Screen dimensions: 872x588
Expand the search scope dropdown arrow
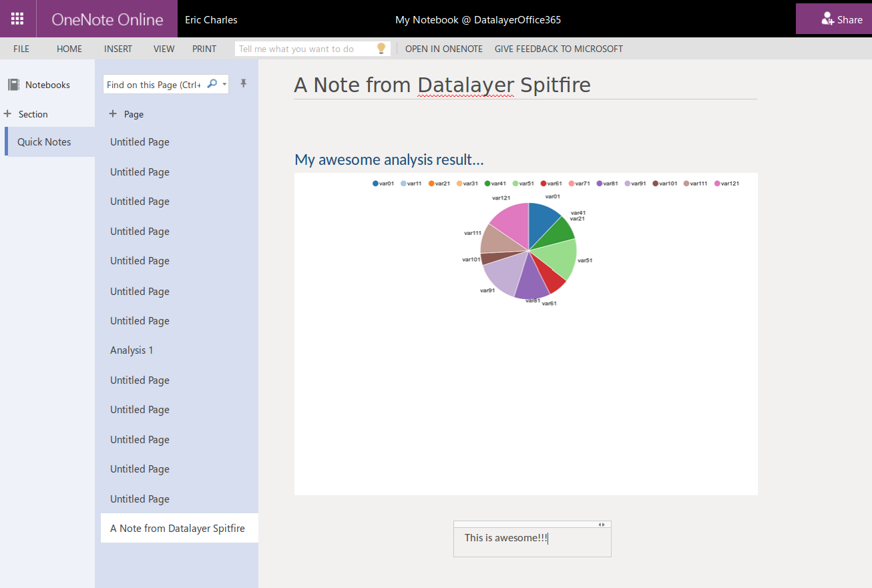(224, 84)
